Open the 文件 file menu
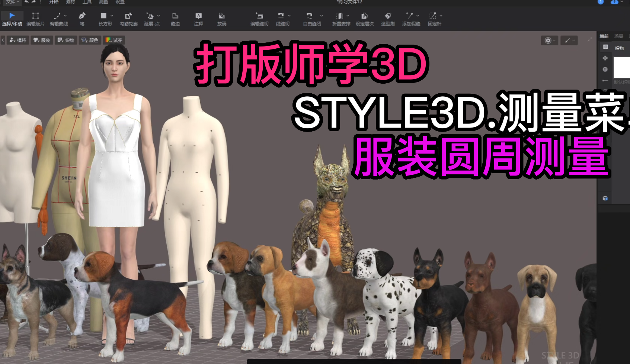 (12, 2)
